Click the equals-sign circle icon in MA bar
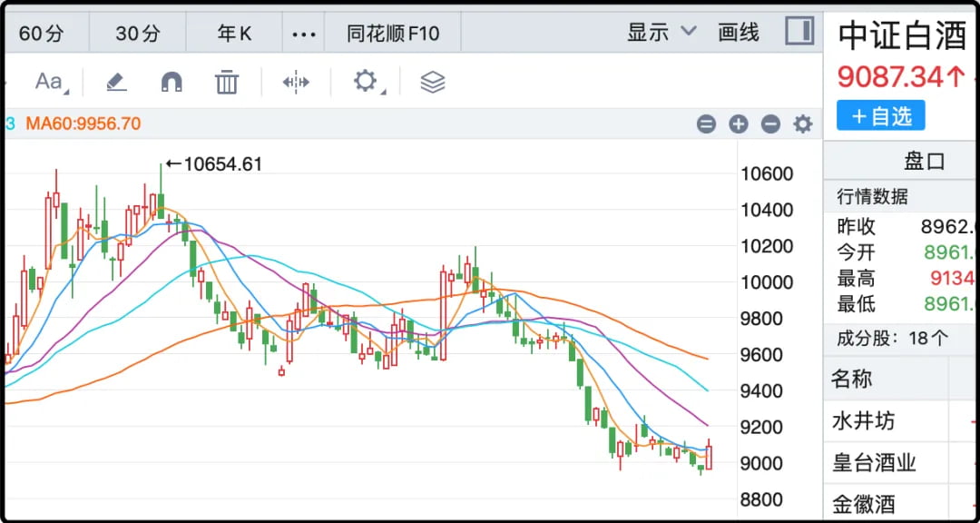The height and width of the screenshot is (523, 980). pos(706,124)
